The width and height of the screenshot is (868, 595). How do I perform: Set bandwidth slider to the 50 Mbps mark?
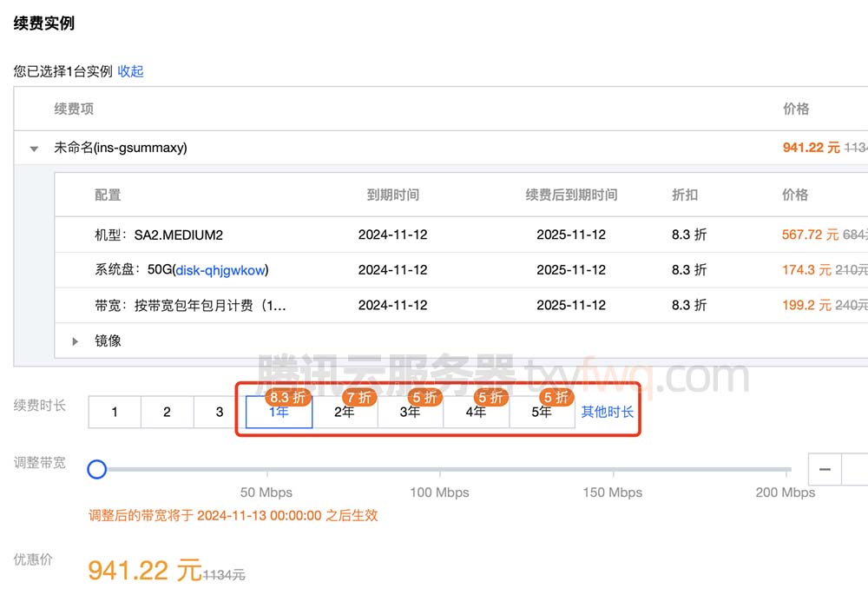click(x=266, y=470)
